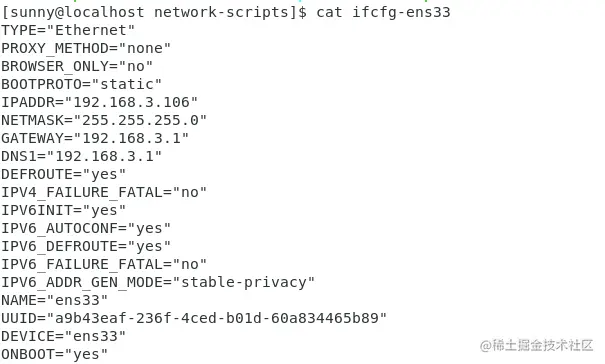This screenshot has height=364, width=605.
Task: Click the DNS1 192.168.3.1 line
Action: click(x=81, y=156)
